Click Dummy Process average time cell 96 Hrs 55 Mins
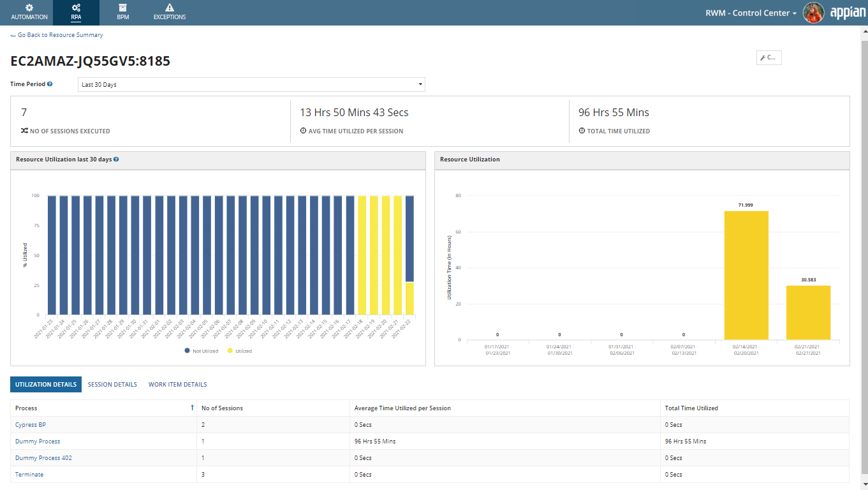Image resolution: width=868 pixels, height=490 pixels. coord(375,441)
